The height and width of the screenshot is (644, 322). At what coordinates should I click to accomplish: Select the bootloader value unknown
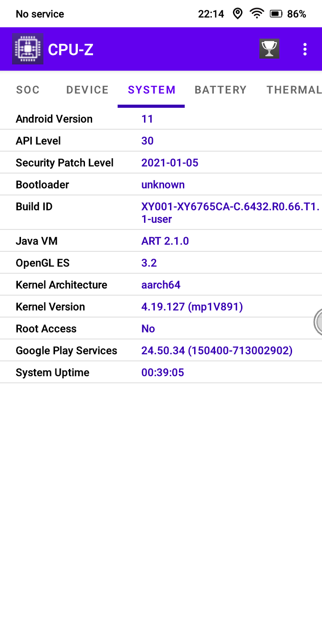point(163,185)
